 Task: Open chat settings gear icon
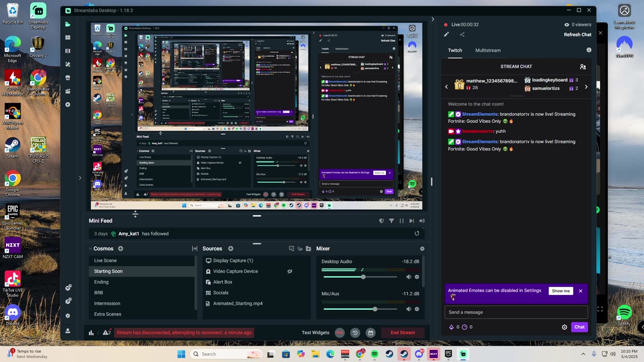[x=565, y=327]
